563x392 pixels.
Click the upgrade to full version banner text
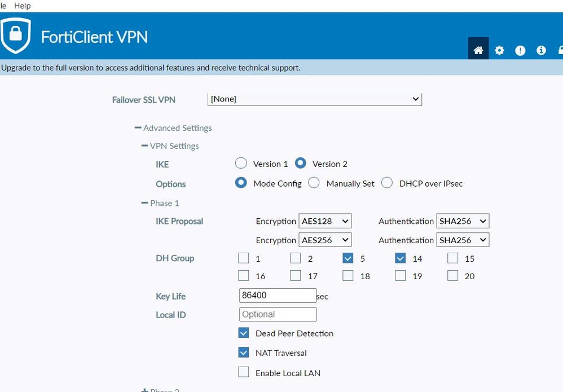tap(151, 68)
